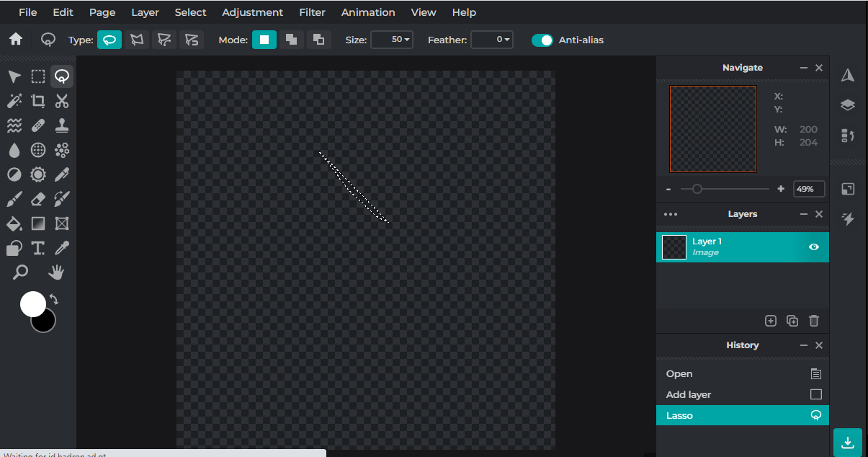Choose polygon lasso type
The height and width of the screenshot is (457, 868).
tap(137, 40)
